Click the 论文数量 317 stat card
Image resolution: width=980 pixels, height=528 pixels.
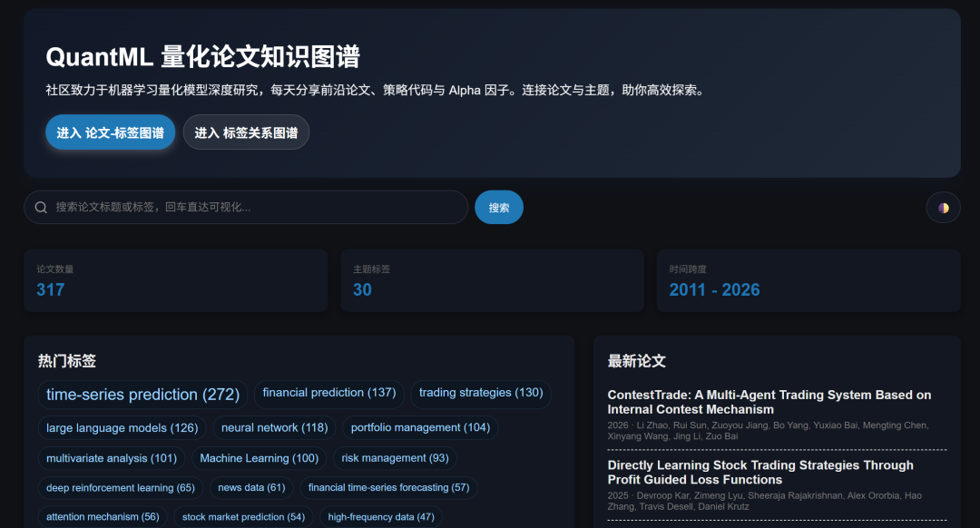(x=175, y=280)
